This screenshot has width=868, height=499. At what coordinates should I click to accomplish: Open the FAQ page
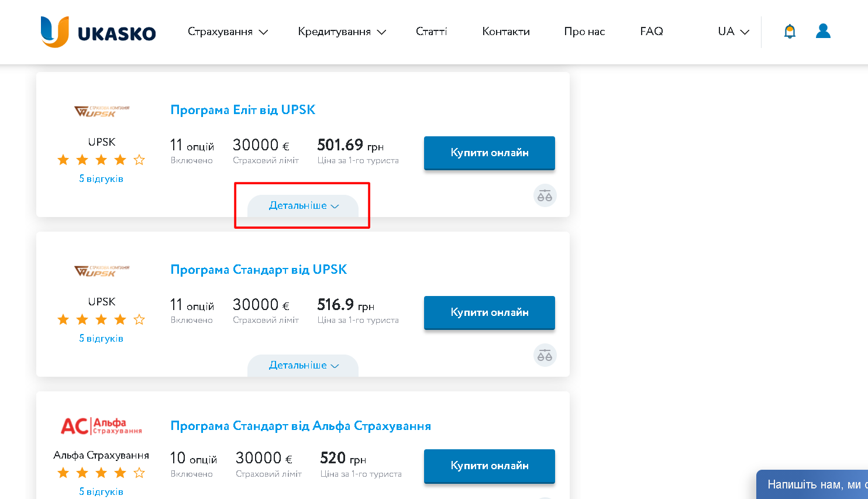click(652, 32)
